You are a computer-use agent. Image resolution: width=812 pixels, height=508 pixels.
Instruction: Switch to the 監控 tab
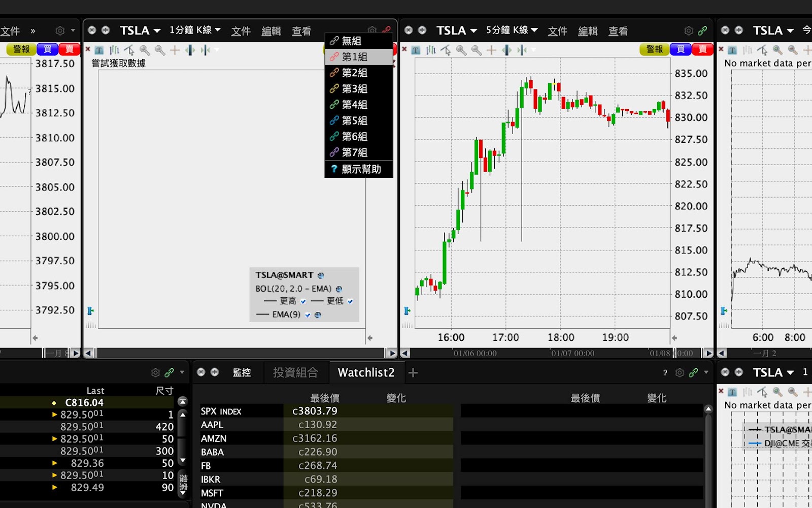[242, 372]
